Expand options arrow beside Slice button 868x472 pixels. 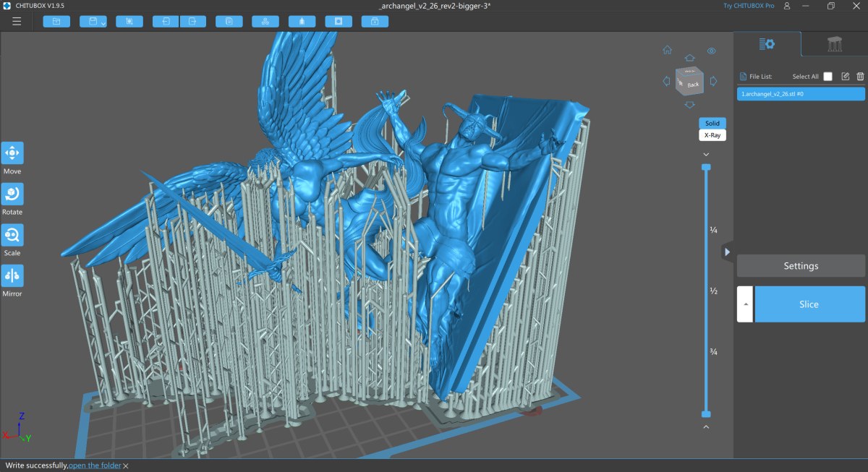(744, 304)
